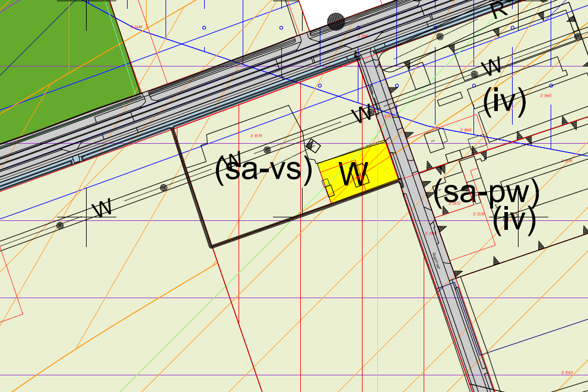The image size is (588, 392).
Task: Click the (sa-vs) zoning label
Action: click(x=263, y=170)
